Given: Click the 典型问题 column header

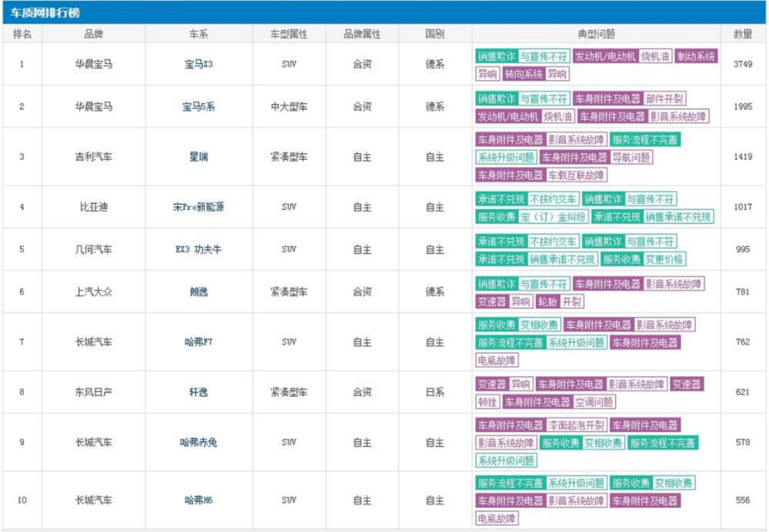Looking at the screenshot, I should (x=597, y=34).
